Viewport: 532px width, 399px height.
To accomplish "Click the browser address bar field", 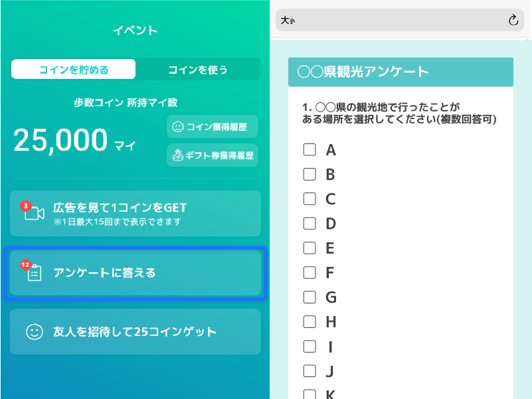I will (x=400, y=21).
